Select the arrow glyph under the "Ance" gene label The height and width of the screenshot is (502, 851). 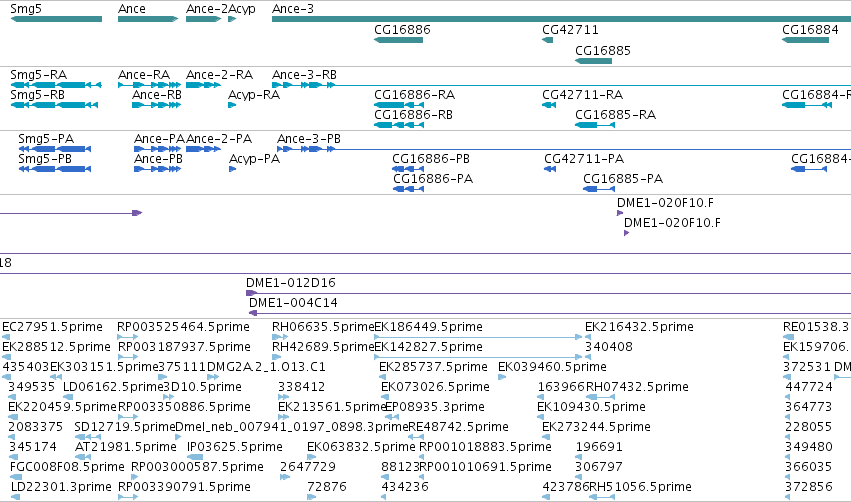tap(148, 19)
